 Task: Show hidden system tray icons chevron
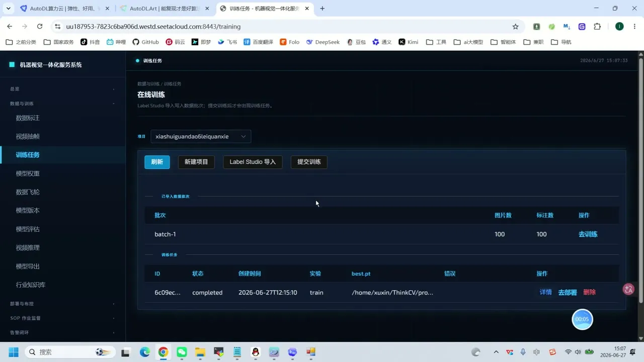[x=496, y=352]
